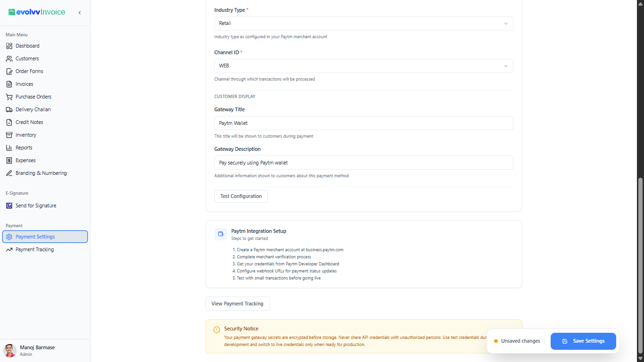Expand the Channel ID dropdown

point(363,66)
